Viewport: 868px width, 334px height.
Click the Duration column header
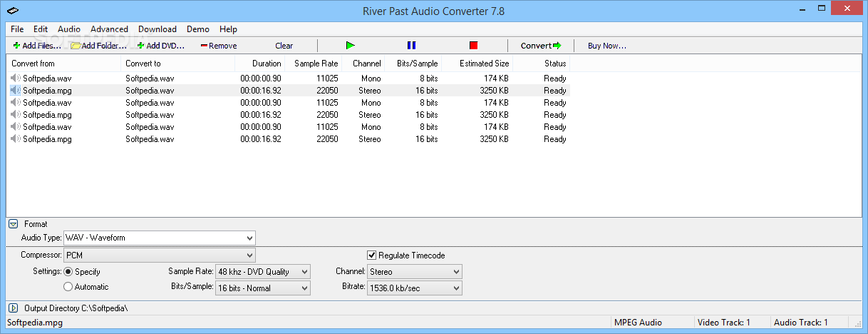[259, 64]
